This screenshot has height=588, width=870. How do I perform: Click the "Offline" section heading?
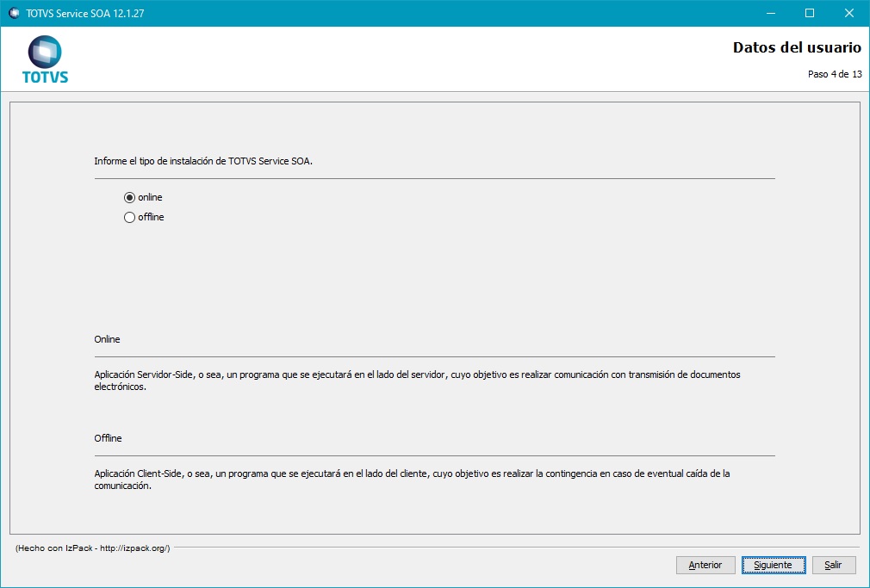tap(108, 438)
